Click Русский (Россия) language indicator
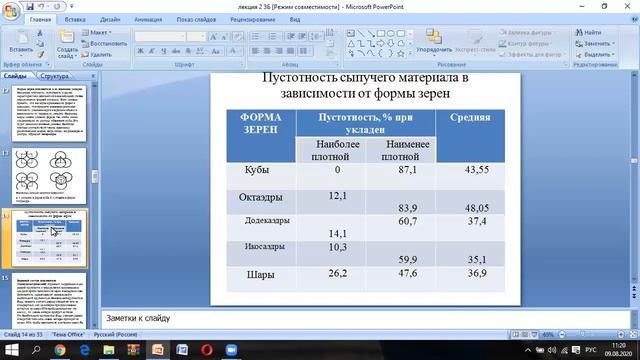This screenshot has width=640, height=360. click(116, 335)
